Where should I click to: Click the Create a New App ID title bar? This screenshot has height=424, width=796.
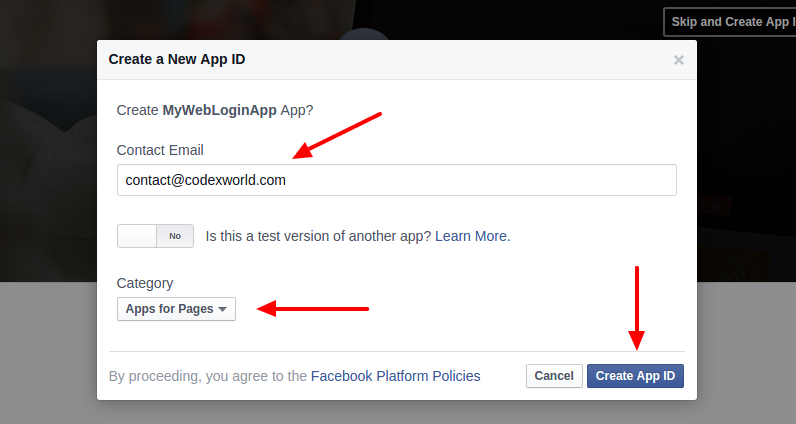396,60
